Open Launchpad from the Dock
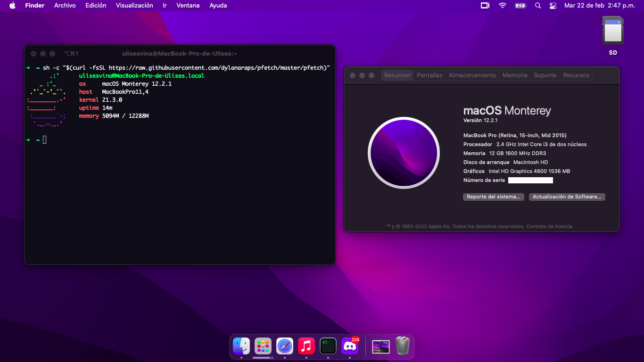The image size is (644, 362). (263, 346)
